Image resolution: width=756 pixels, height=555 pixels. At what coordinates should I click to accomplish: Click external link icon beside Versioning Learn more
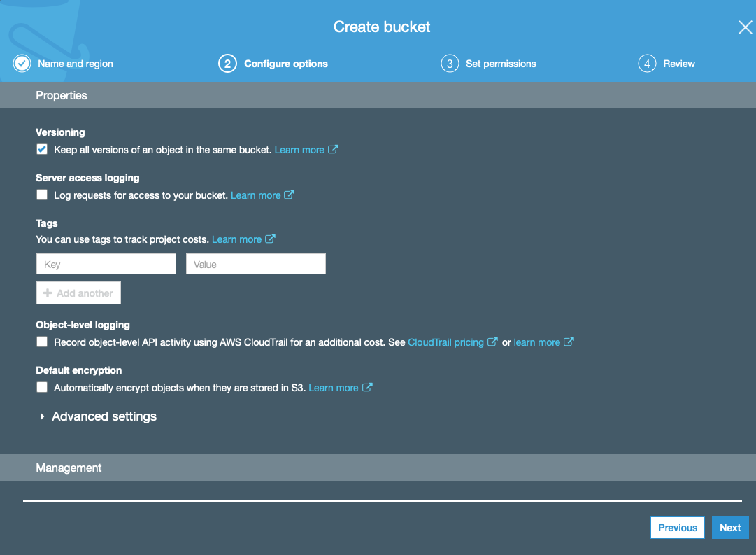[334, 150]
